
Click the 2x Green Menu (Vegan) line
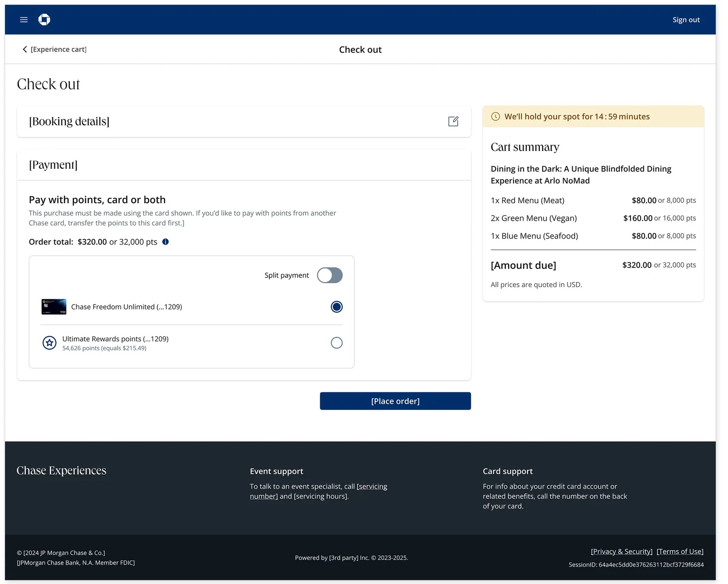(x=593, y=218)
